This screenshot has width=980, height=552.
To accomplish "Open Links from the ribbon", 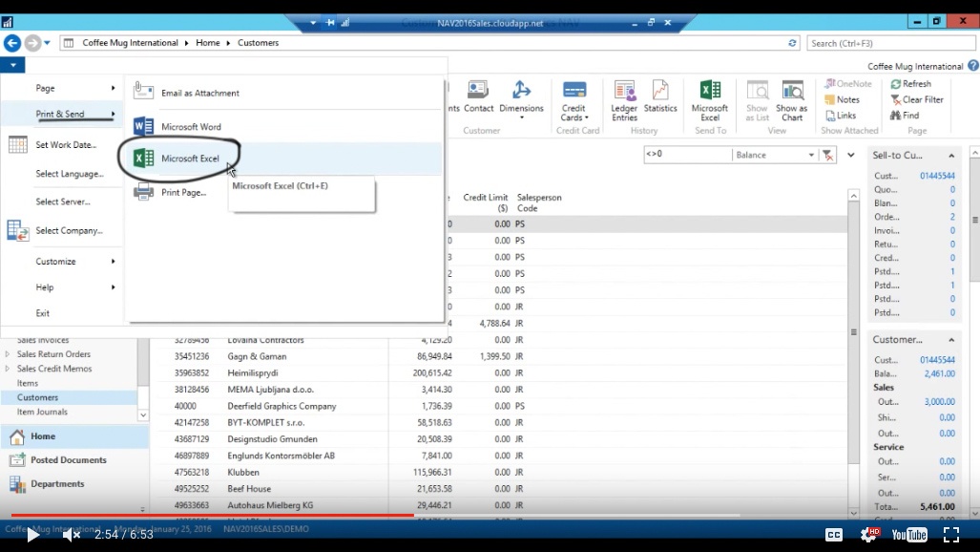I will pyautogui.click(x=841, y=116).
